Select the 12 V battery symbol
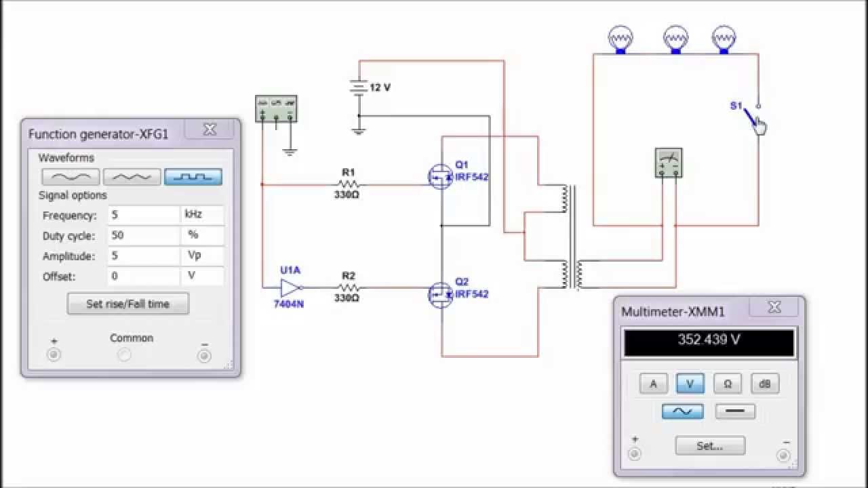 pos(359,87)
